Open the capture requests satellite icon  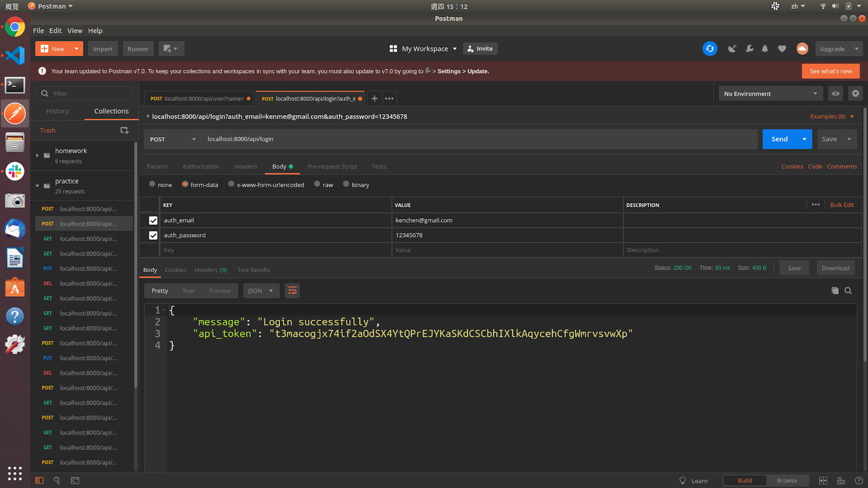[x=732, y=49]
